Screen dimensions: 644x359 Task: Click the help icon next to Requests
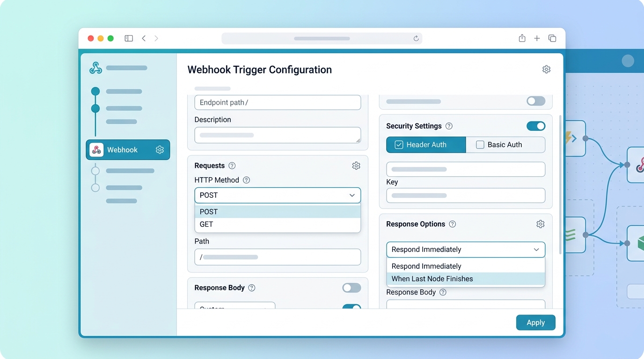[232, 165]
